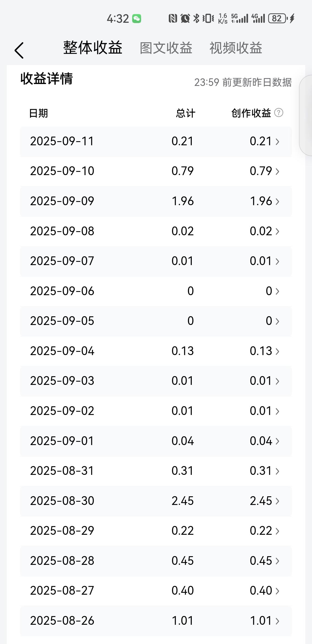Screen dimensions: 312x644
Task: Expand details chevron for 2025-09-06
Action: [277, 291]
